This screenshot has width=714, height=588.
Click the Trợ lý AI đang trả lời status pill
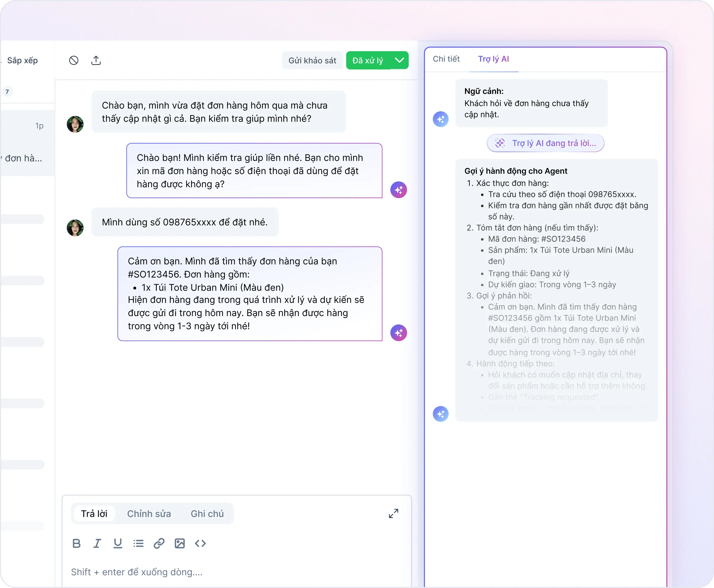545,143
